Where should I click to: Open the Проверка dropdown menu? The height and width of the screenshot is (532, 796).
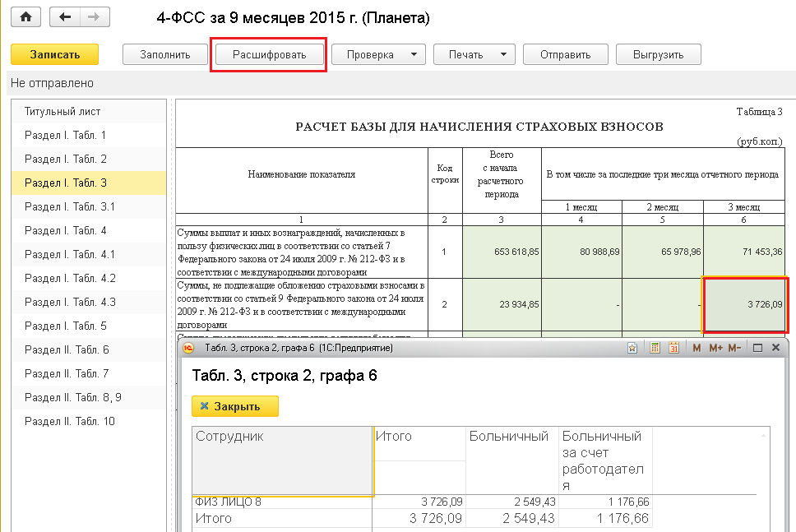tap(378, 54)
